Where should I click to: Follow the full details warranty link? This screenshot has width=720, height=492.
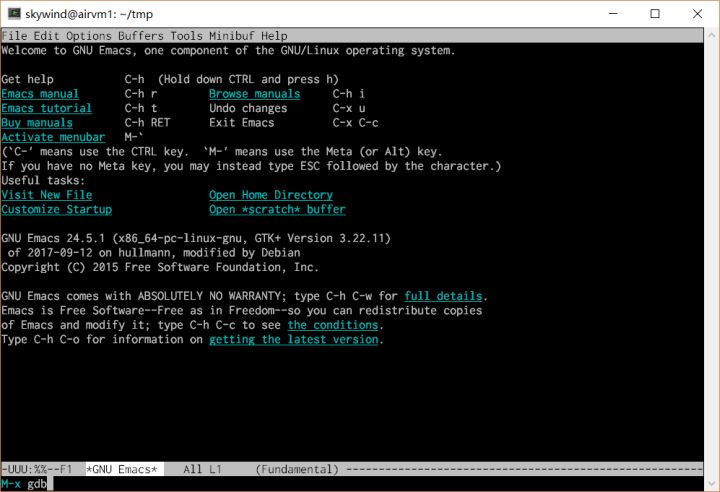pyautogui.click(x=443, y=296)
